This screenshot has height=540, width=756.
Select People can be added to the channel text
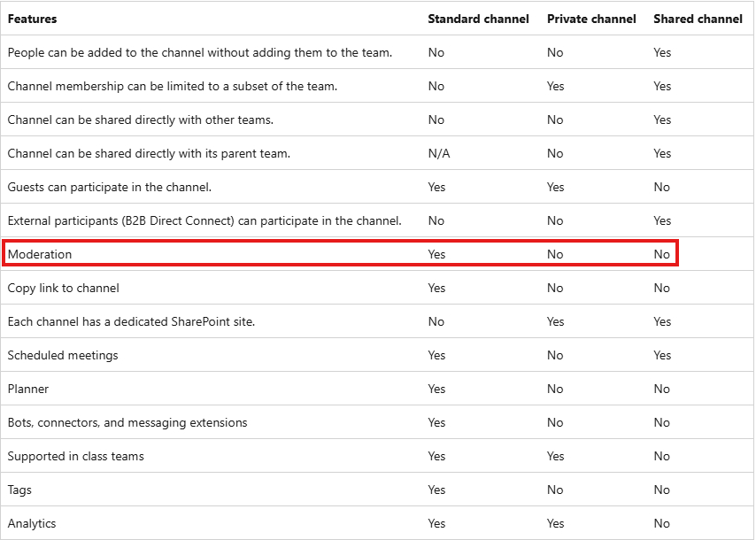(199, 52)
